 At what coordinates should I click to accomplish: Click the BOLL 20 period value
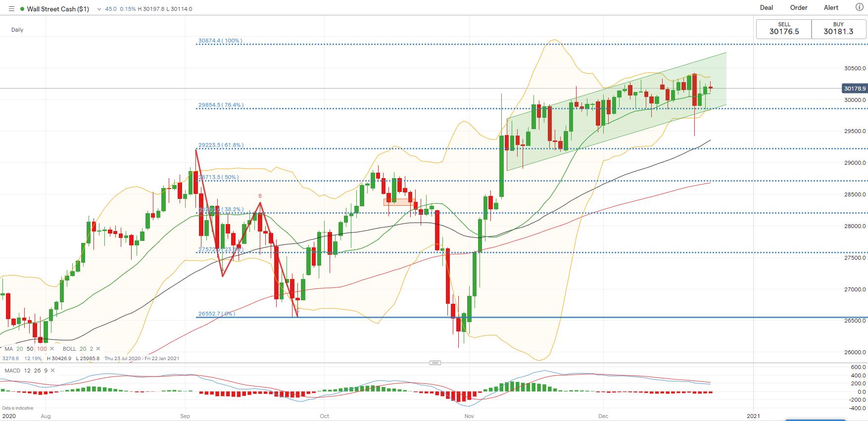83,349
